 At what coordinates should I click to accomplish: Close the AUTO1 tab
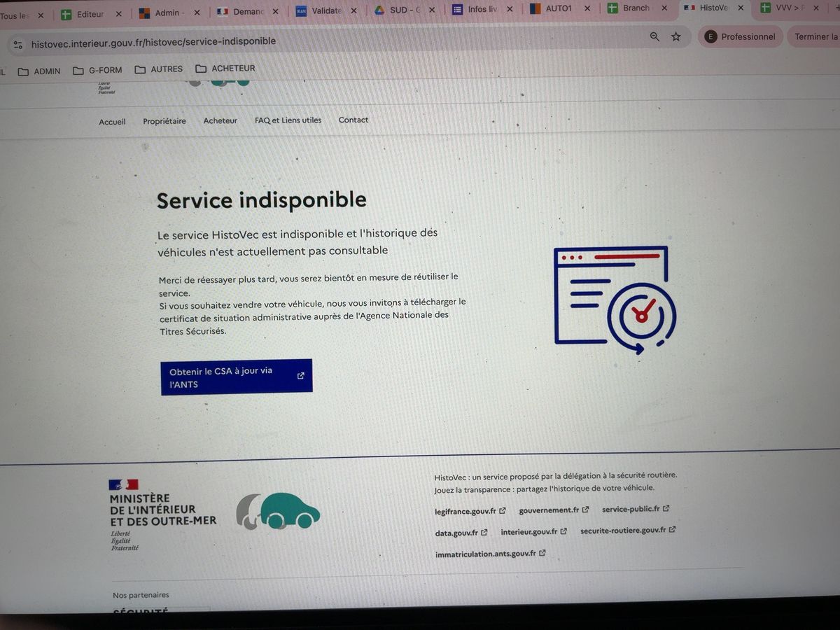tap(587, 8)
